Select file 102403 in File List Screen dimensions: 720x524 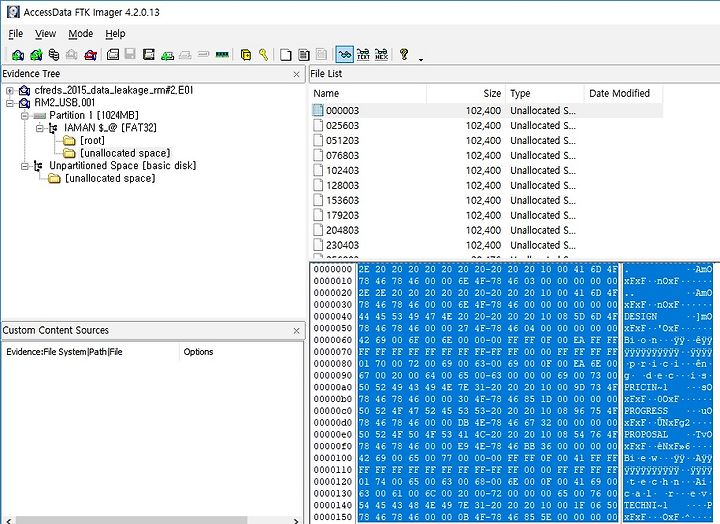pos(487,170)
